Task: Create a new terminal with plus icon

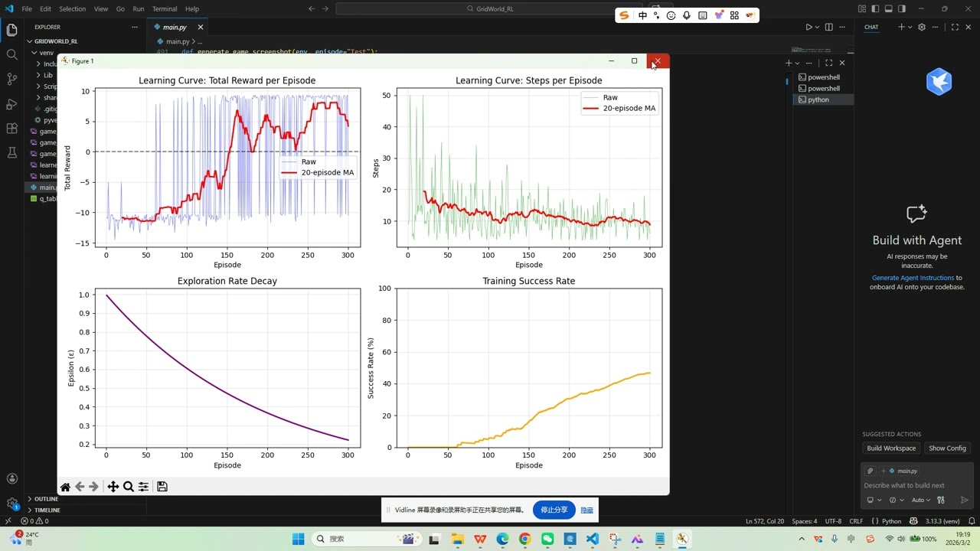Action: [x=789, y=63]
